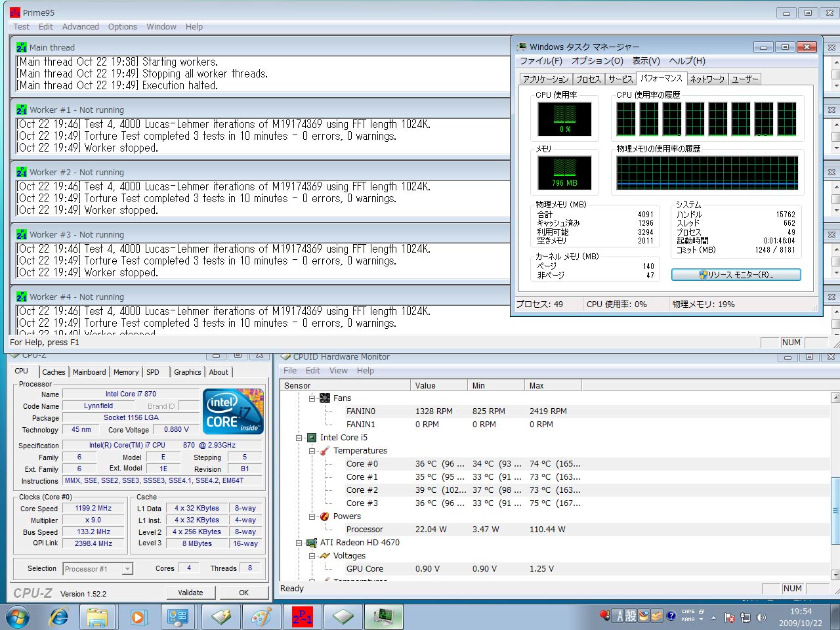Click the Validate button in CPU-Z
This screenshot has width=840, height=630.
click(x=190, y=593)
